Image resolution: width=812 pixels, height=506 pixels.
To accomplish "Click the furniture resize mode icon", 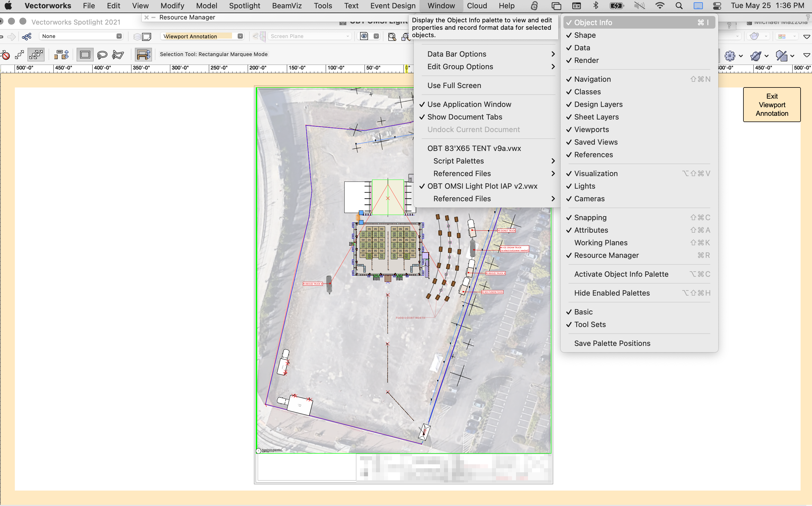I will click(143, 54).
